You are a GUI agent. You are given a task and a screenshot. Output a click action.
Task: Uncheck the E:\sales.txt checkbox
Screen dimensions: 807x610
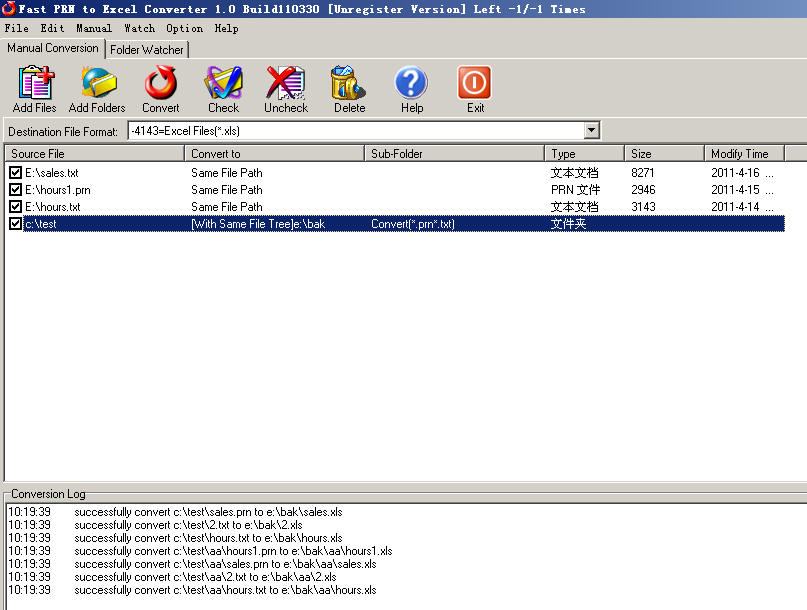click(15, 172)
